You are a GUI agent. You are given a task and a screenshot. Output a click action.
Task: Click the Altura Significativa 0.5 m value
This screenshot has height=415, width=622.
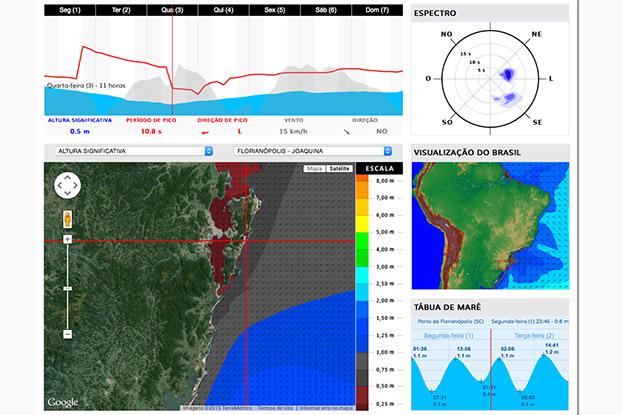click(x=80, y=131)
